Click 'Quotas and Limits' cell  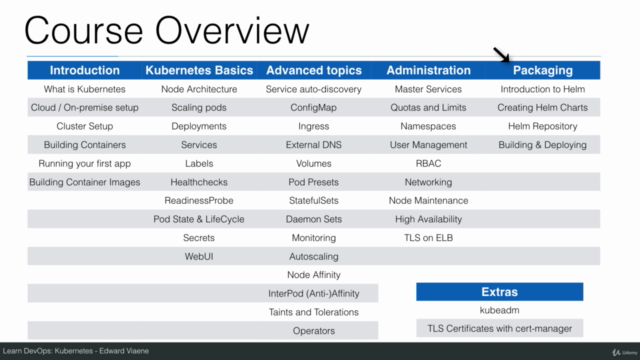pos(428,107)
